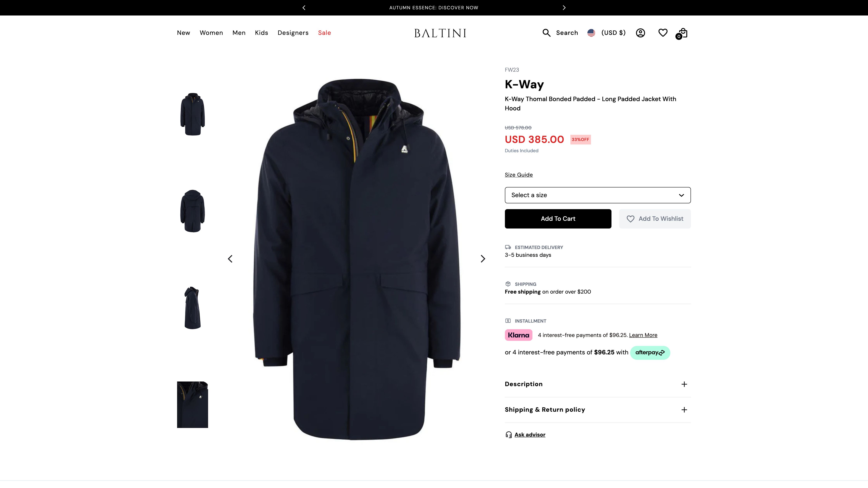
Task: Open the Sale menu item
Action: click(x=325, y=33)
